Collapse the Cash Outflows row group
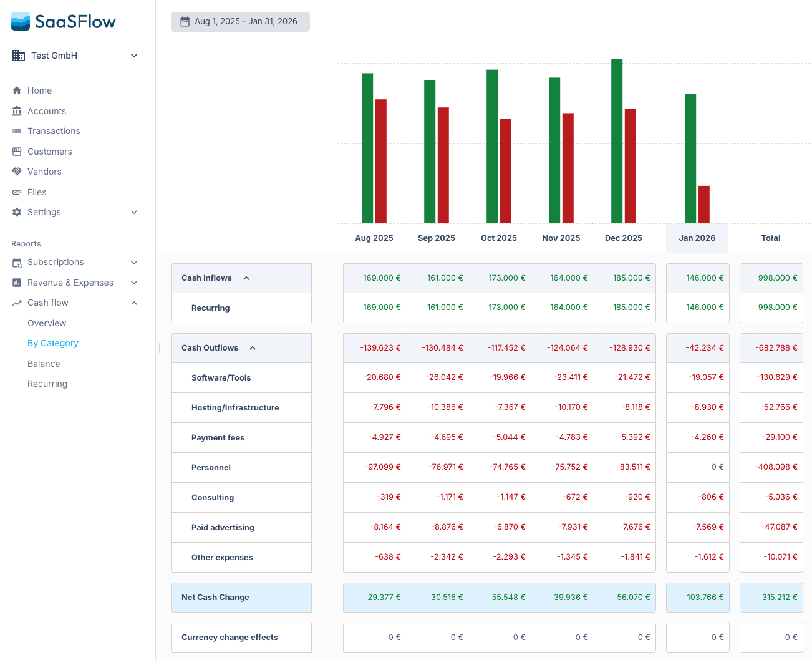The height and width of the screenshot is (660, 812). pyautogui.click(x=253, y=348)
